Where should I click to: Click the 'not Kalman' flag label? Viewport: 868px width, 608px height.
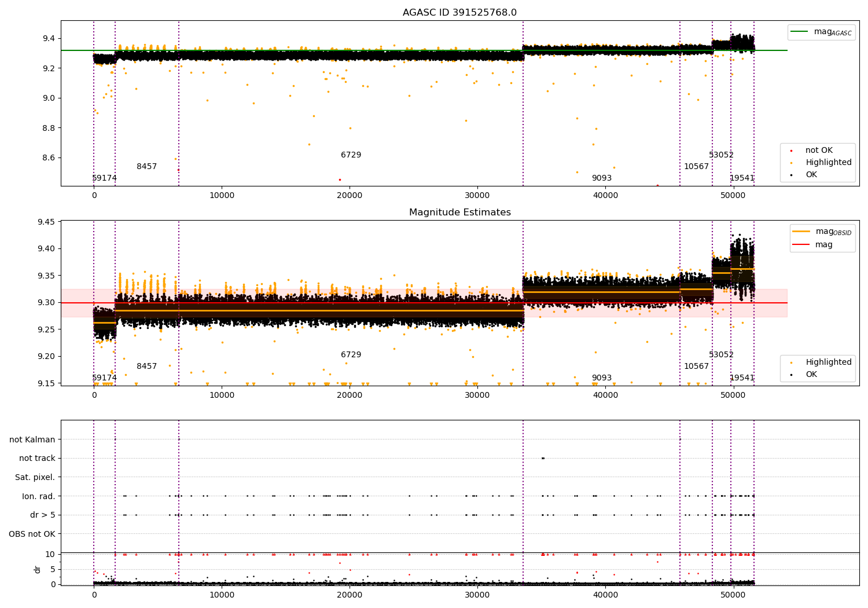(32, 439)
